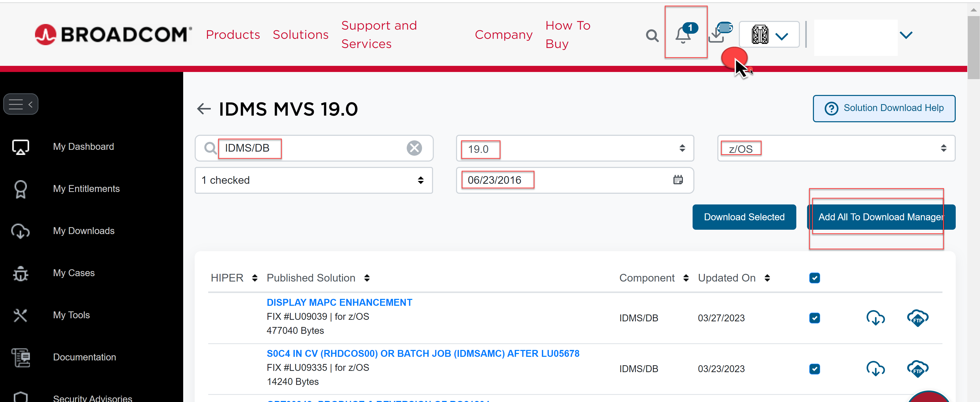980x402 pixels.
Task: Click cloud download icon for FIX LU09039
Action: [x=875, y=318]
